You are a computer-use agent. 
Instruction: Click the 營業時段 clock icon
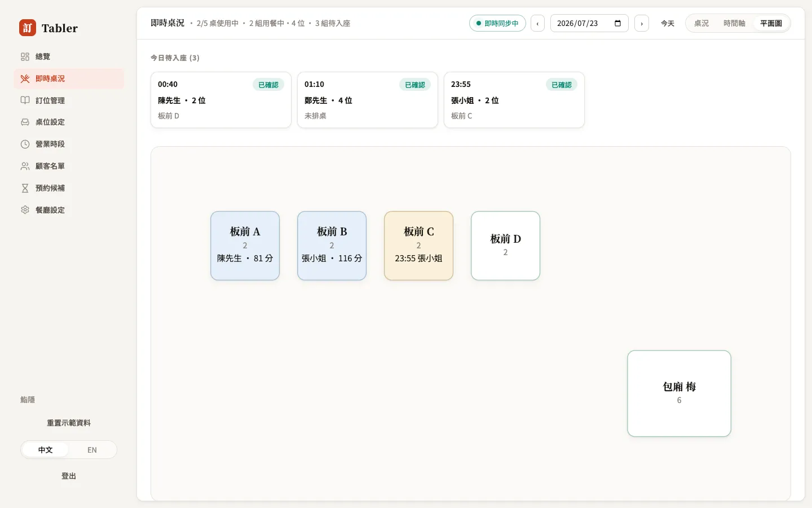[25, 144]
